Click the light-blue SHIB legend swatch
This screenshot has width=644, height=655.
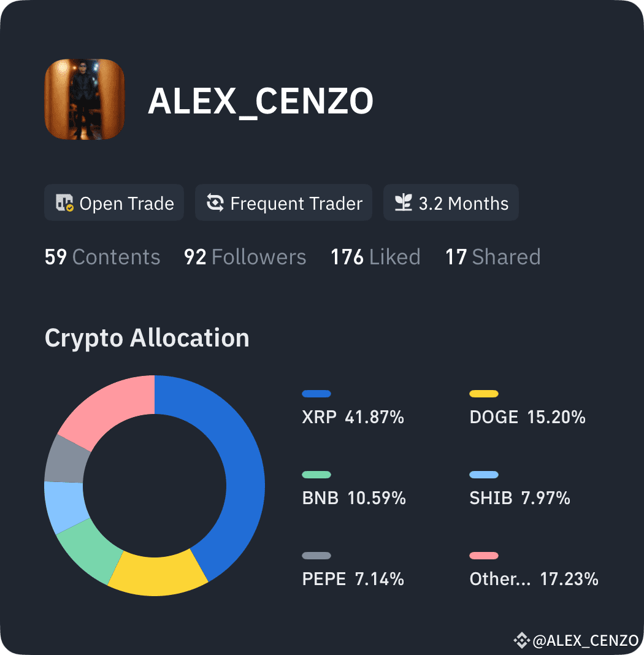pos(484,475)
